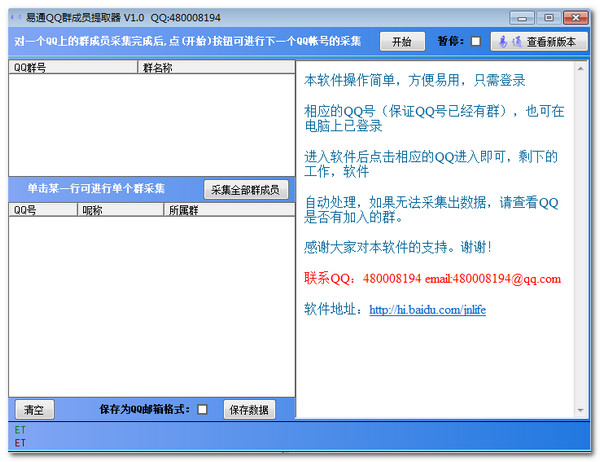Toggle the 暂停 checkbox
This screenshot has width=600, height=462.
pos(476,41)
